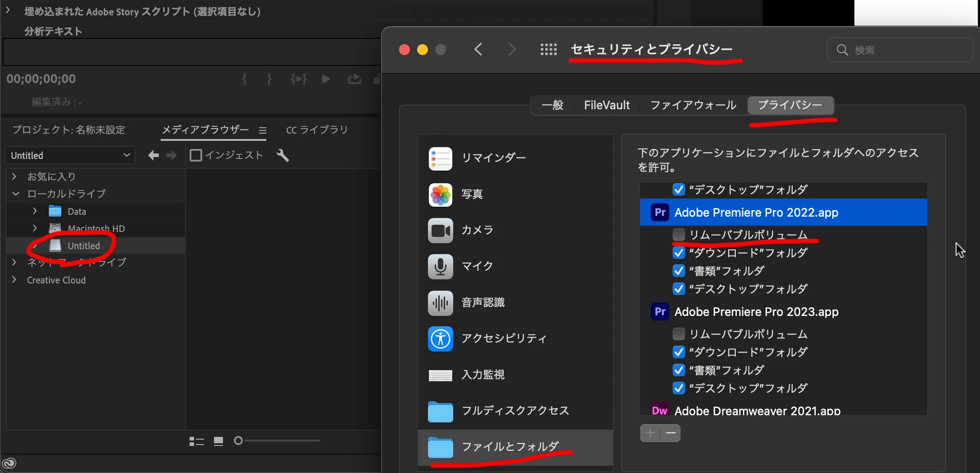Toggle Desktop folder for Premiere Pro 2022

tap(678, 289)
